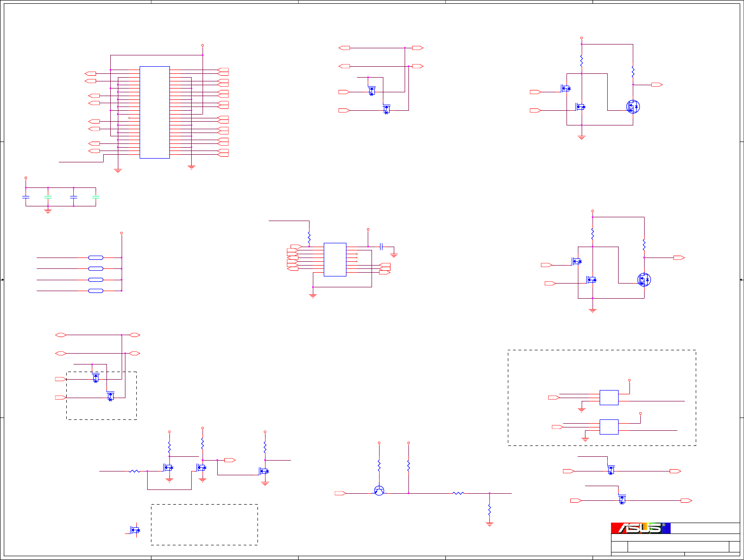
Task: Select the circled MOSFET in the middle-right circuit
Action: click(x=644, y=280)
